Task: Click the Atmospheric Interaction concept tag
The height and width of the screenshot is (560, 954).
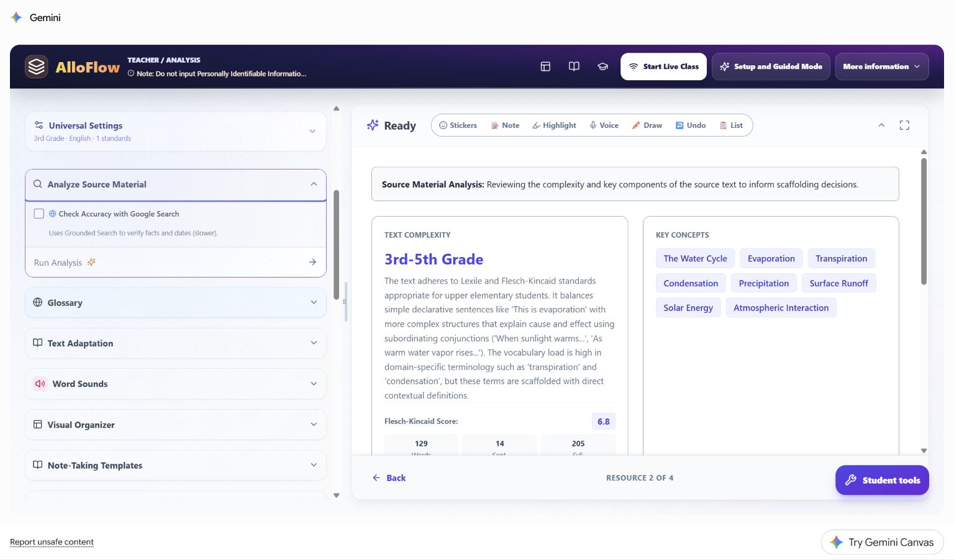Action: (x=781, y=307)
